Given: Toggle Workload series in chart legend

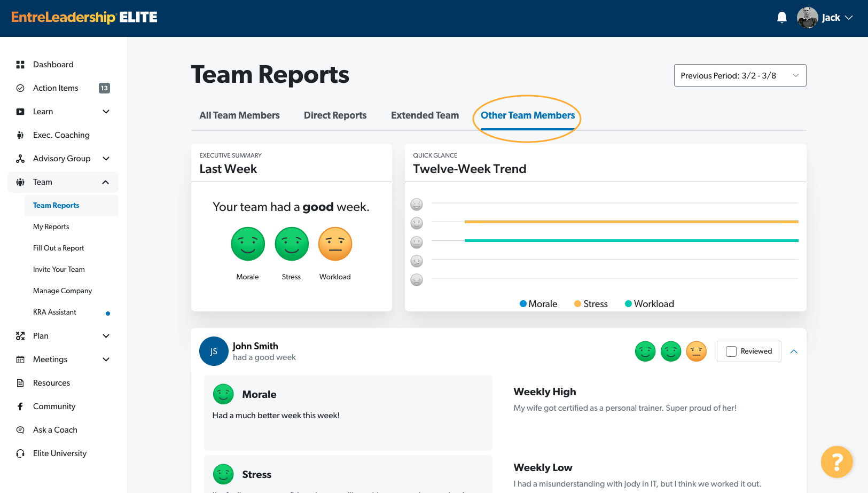Looking at the screenshot, I should pyautogui.click(x=650, y=304).
